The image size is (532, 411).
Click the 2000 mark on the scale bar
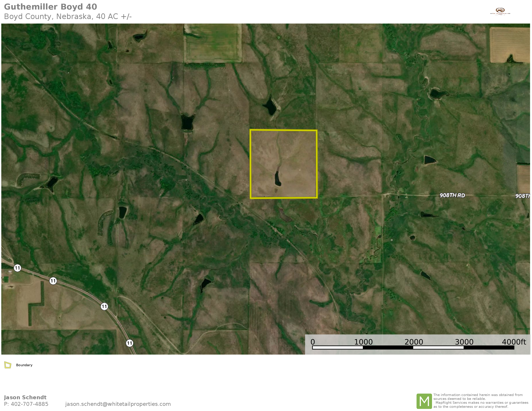point(414,342)
